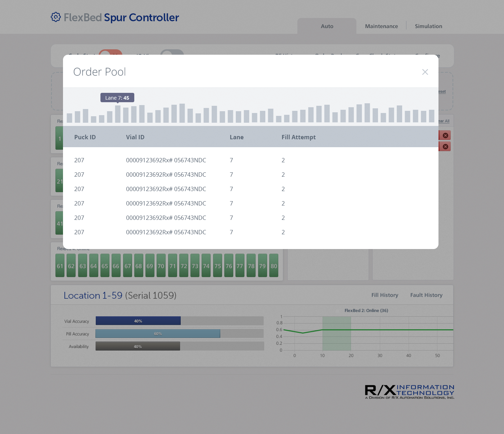Select location 73 cell
The height and width of the screenshot is (434, 504).
coord(195,266)
